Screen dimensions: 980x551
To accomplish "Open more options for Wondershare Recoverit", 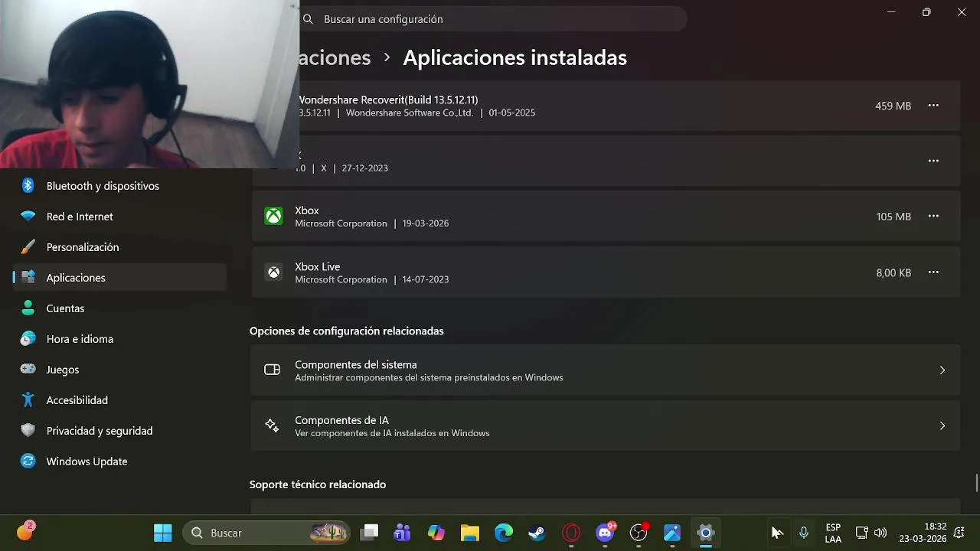I will [933, 106].
